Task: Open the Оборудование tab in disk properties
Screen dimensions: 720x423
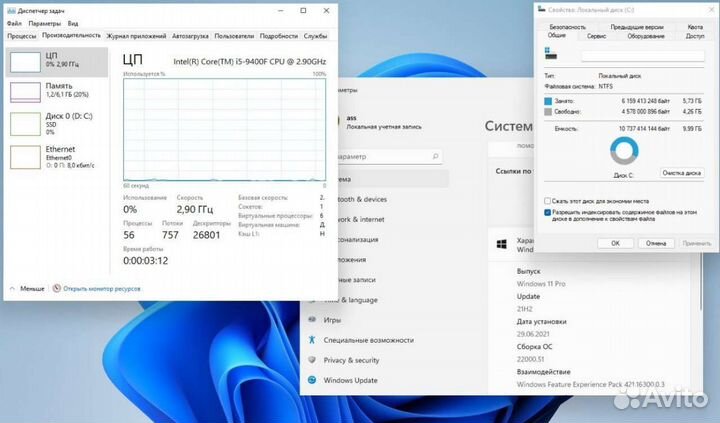Action: [x=646, y=36]
